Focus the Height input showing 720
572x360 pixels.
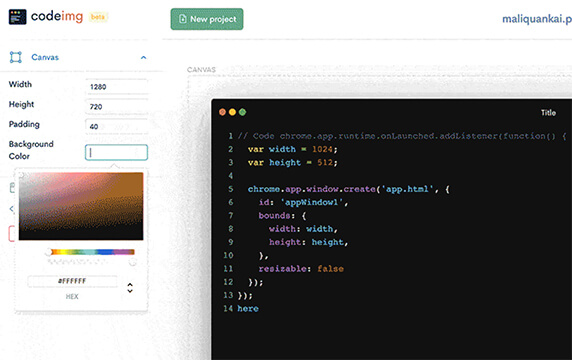coord(117,107)
